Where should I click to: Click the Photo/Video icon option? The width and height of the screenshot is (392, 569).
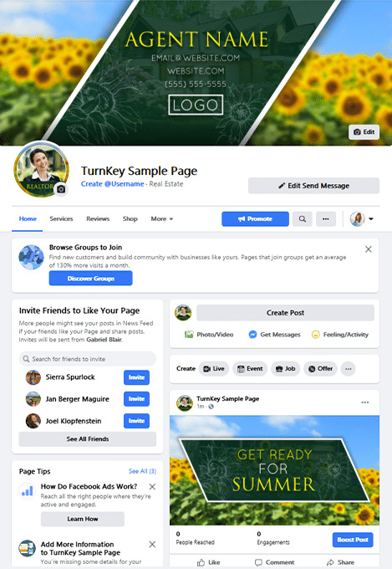209,334
